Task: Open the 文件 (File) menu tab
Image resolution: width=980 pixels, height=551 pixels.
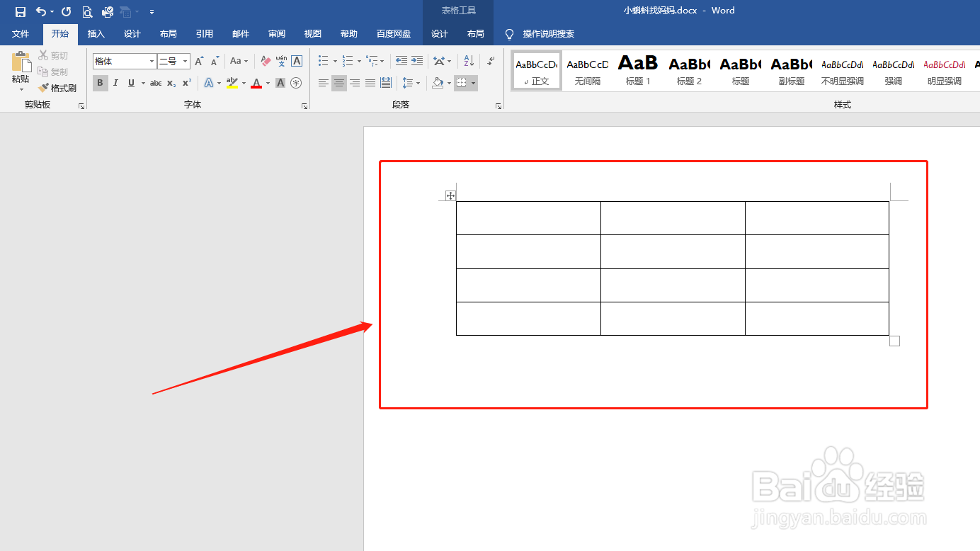Action: tap(21, 34)
